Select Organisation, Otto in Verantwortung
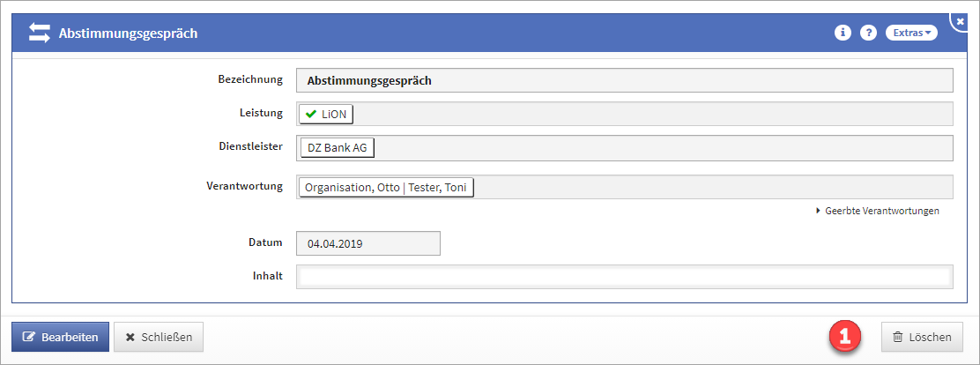 pyautogui.click(x=352, y=187)
